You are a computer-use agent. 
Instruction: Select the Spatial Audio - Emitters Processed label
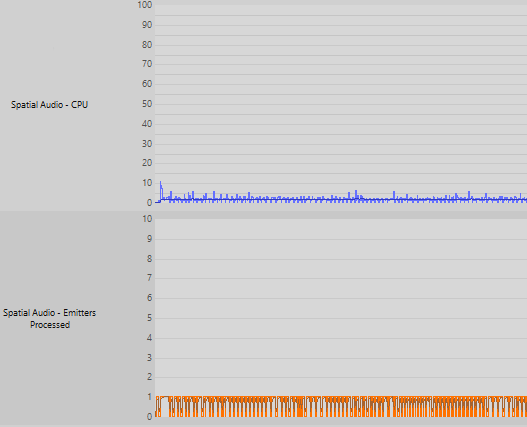pyautogui.click(x=50, y=319)
